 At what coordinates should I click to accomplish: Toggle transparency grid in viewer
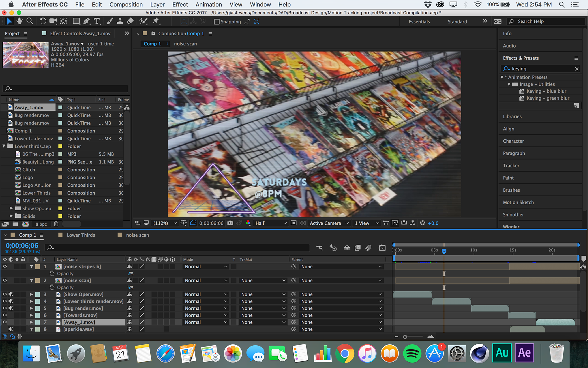coord(303,223)
